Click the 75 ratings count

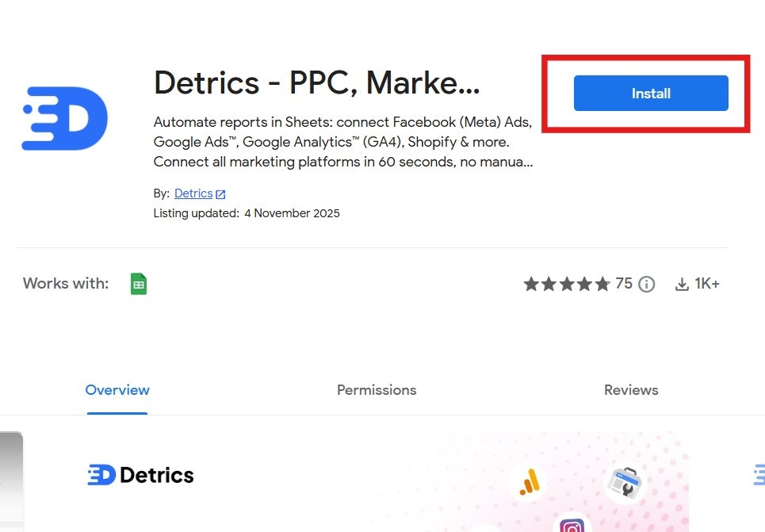(624, 283)
